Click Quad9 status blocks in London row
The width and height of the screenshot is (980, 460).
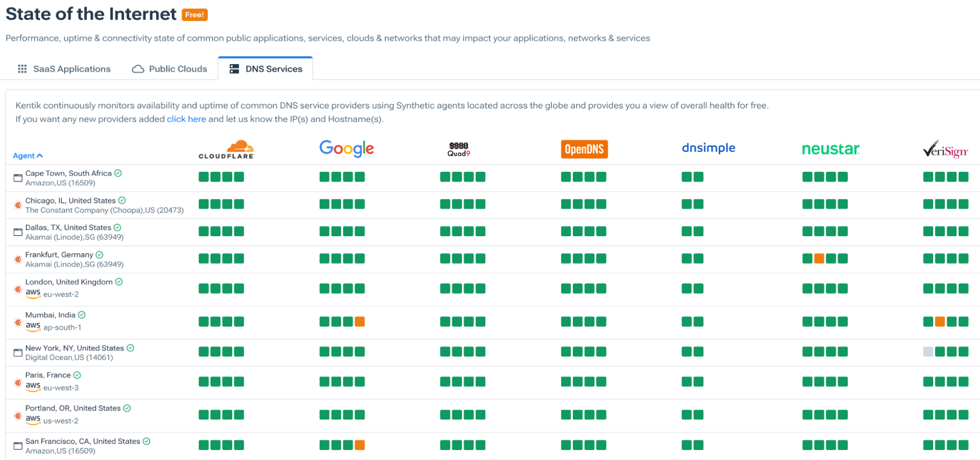pyautogui.click(x=463, y=288)
